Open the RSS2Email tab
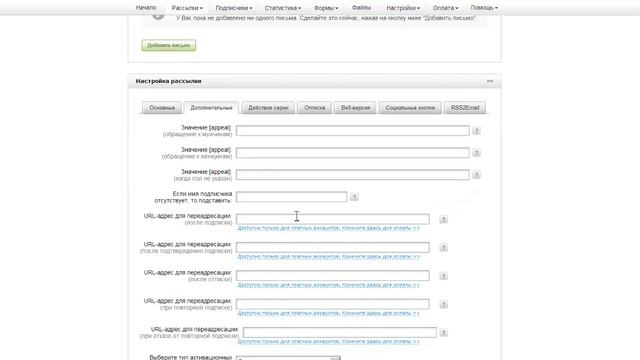This screenshot has height=360, width=640. pos(465,108)
